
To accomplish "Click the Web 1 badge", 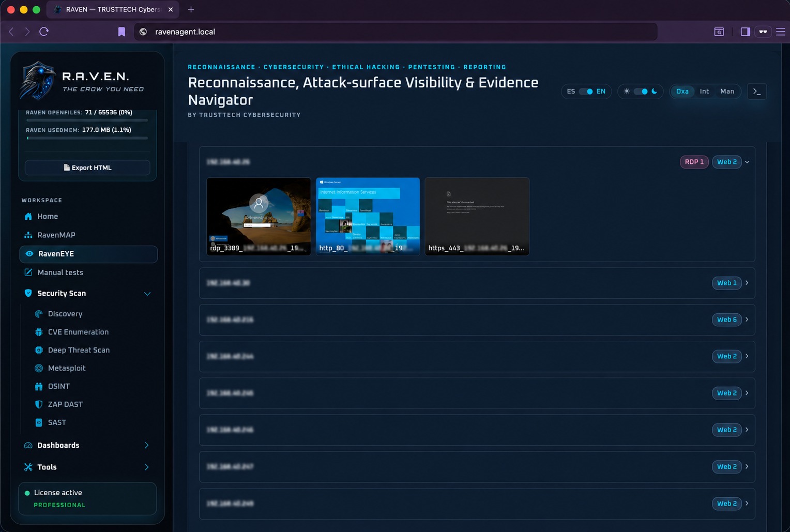I will [x=727, y=283].
